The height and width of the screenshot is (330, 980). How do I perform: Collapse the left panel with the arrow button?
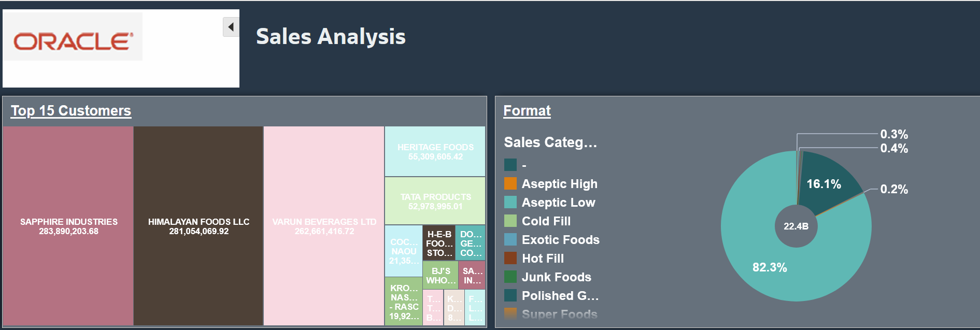[231, 27]
